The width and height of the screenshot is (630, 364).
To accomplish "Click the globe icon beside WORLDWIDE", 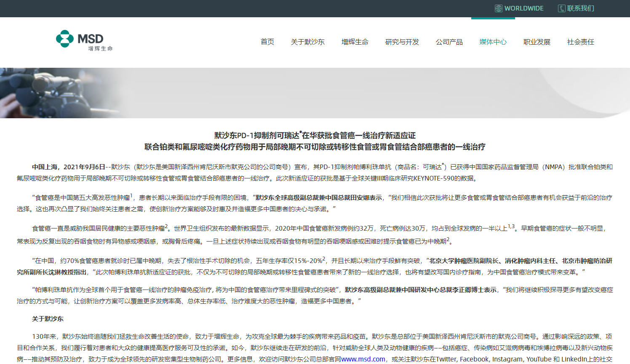I will pyautogui.click(x=499, y=8).
